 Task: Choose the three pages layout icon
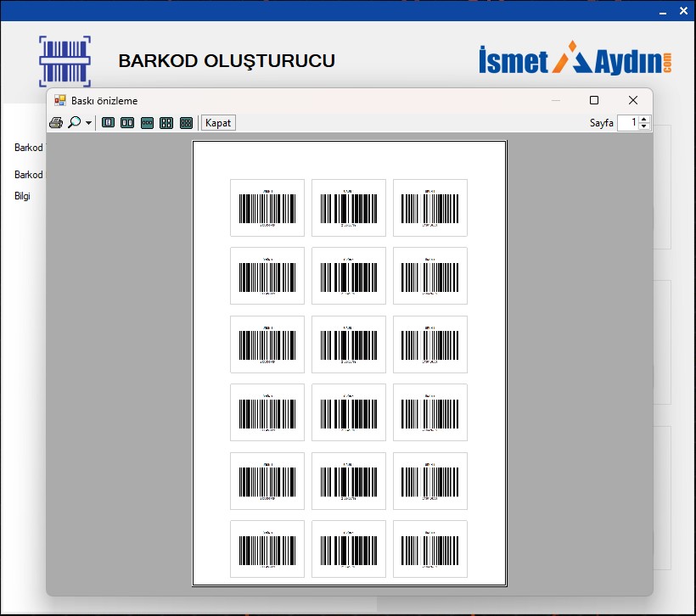(x=147, y=123)
